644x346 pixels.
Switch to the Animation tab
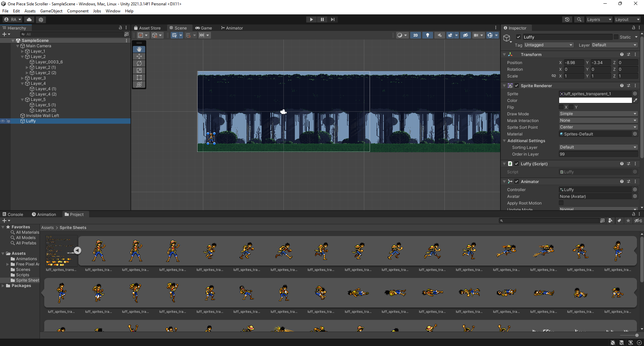44,215
